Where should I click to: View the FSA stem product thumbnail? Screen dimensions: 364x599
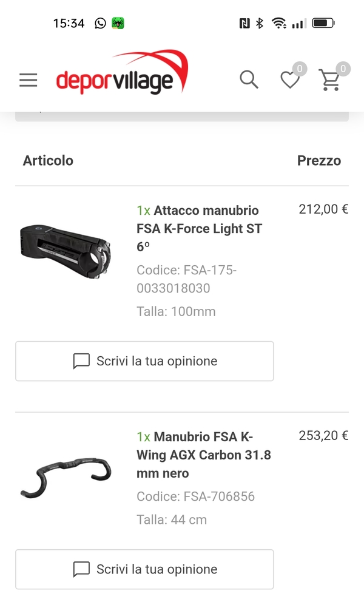click(66, 251)
